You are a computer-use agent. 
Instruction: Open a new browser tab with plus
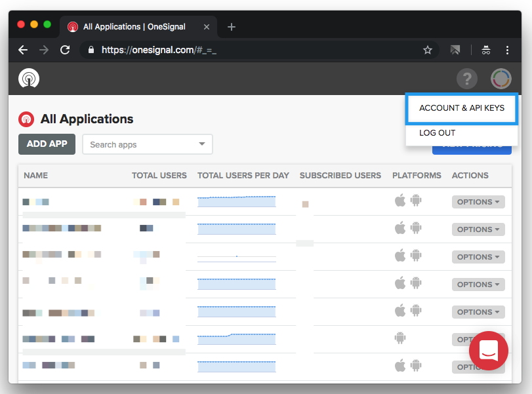(232, 27)
